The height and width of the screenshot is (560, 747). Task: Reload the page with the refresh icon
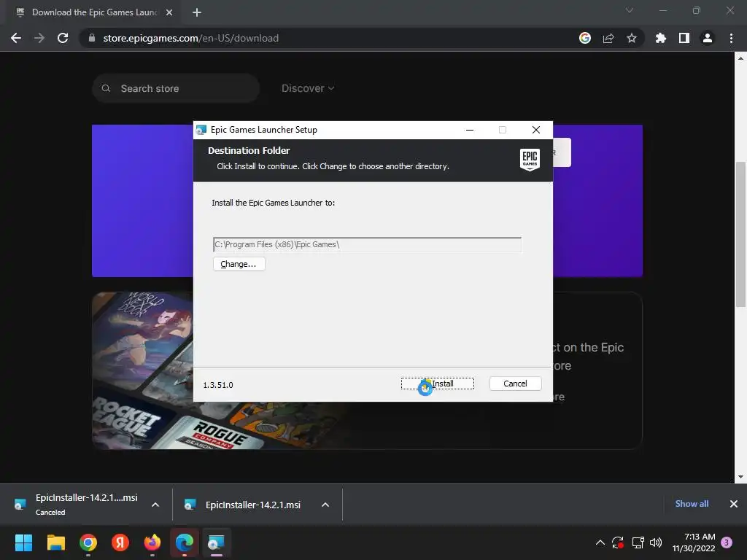(63, 38)
